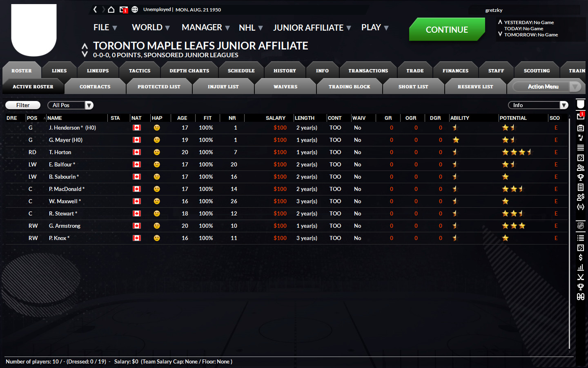Switch to the DEPTH CHARTS tab
Screen dimensions: 588x368
(x=189, y=71)
